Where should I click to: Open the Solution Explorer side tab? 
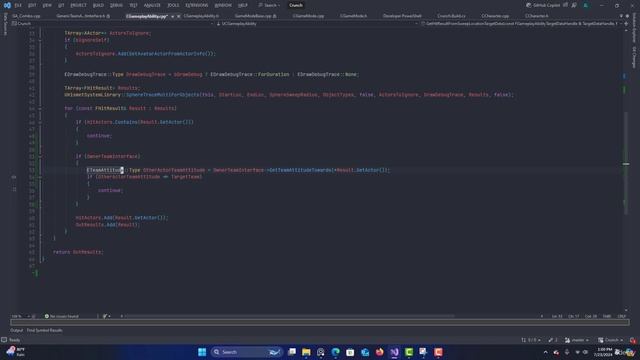634,27
